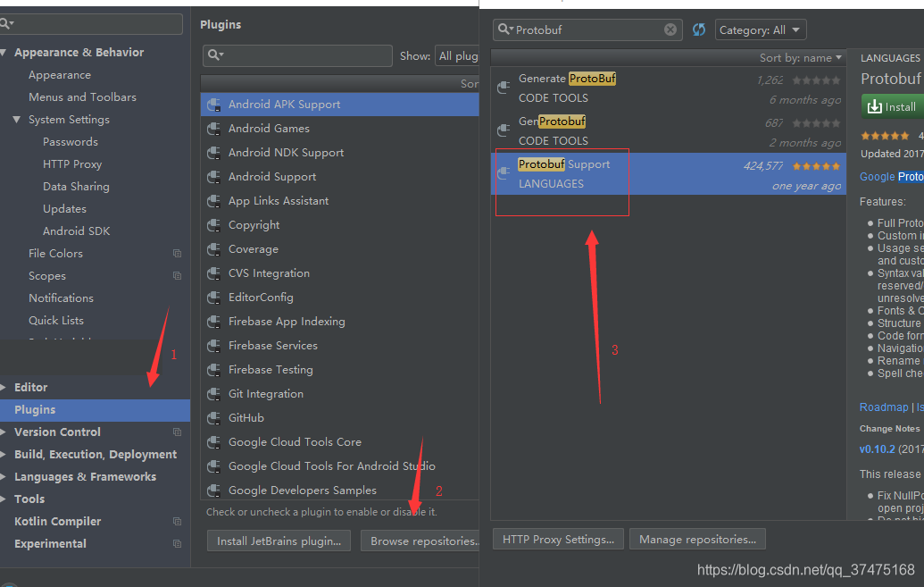Expand Languages & Frameworks section
Image resolution: width=924 pixels, height=587 pixels.
pos(3,477)
